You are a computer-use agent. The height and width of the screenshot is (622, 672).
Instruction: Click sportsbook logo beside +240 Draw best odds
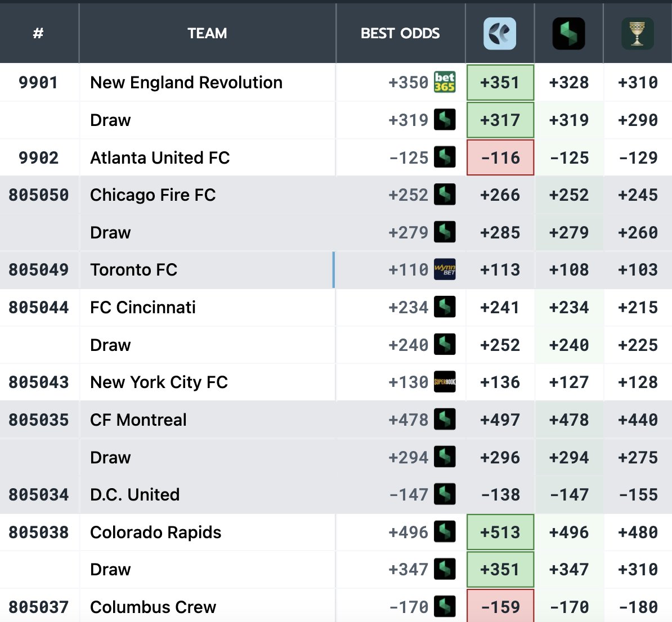tap(445, 344)
